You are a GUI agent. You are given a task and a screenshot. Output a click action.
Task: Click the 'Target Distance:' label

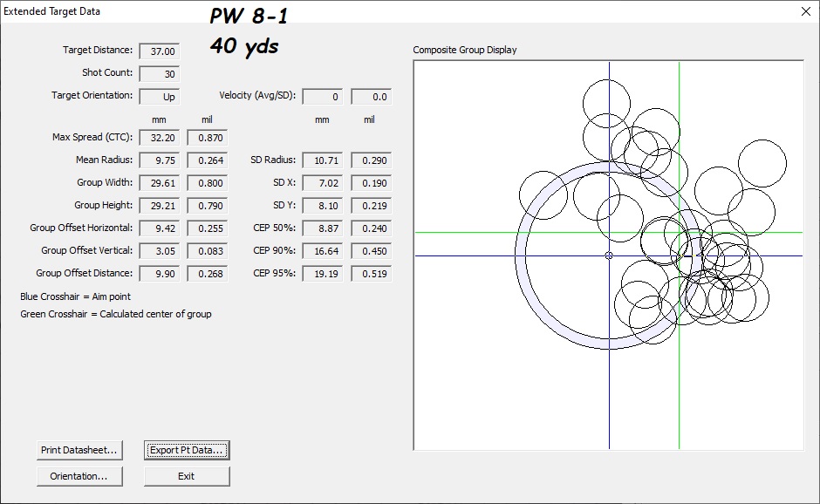[x=98, y=51]
